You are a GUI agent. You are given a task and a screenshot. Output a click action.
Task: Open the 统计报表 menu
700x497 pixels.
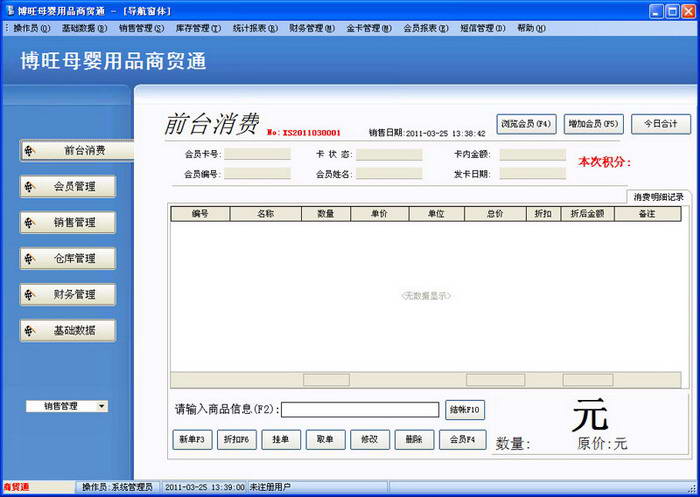[255, 28]
